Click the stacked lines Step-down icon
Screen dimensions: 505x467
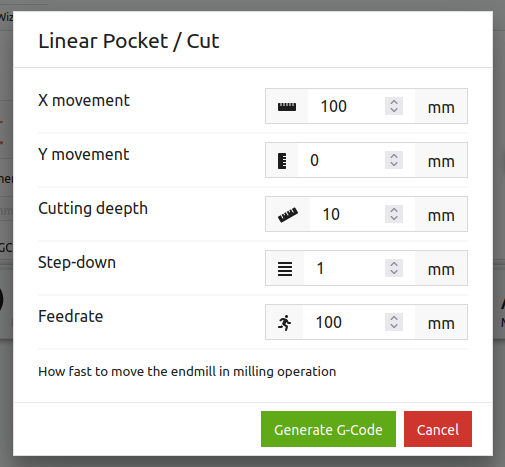click(285, 269)
